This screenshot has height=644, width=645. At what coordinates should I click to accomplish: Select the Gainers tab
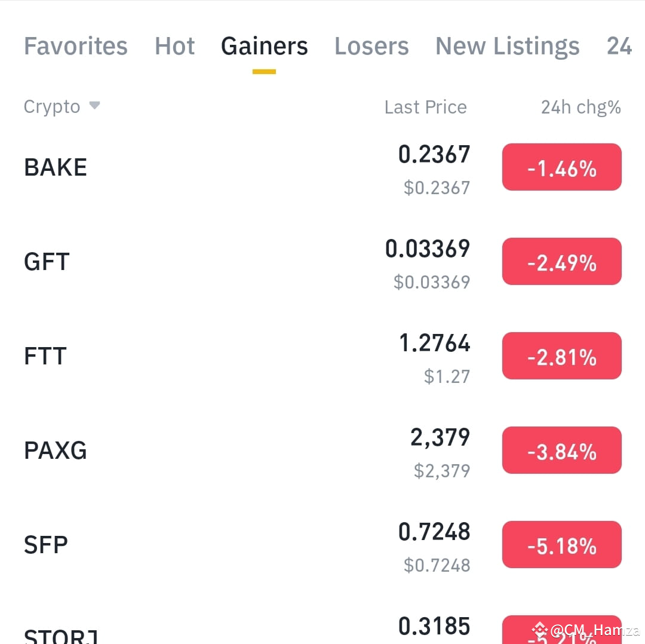point(264,45)
